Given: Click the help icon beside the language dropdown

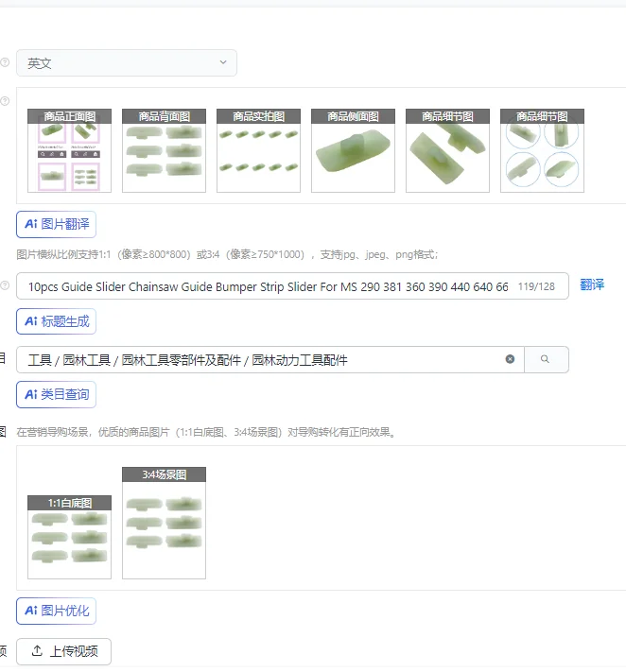Looking at the screenshot, I should [5, 62].
